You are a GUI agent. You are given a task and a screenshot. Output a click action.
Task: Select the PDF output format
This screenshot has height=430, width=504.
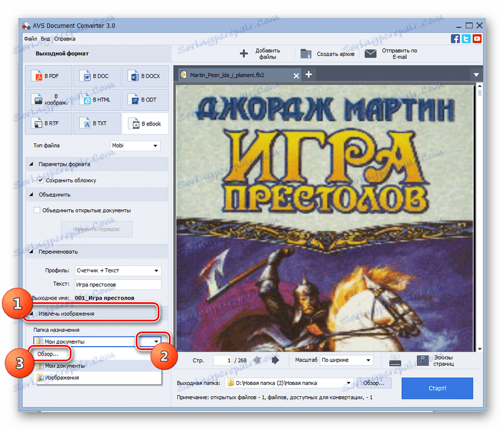48,76
